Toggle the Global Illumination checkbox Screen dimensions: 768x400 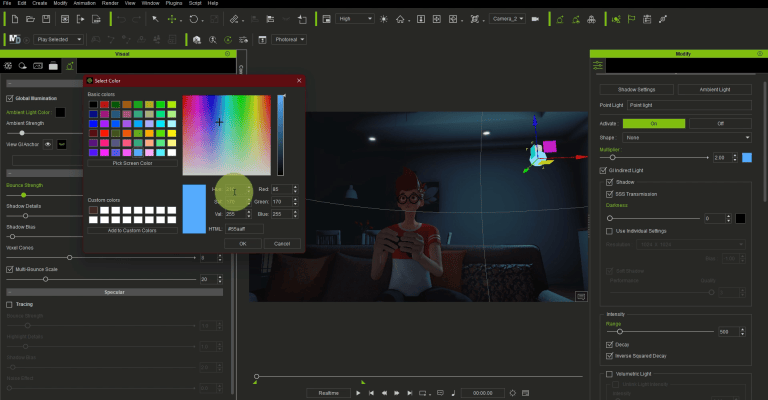point(9,98)
